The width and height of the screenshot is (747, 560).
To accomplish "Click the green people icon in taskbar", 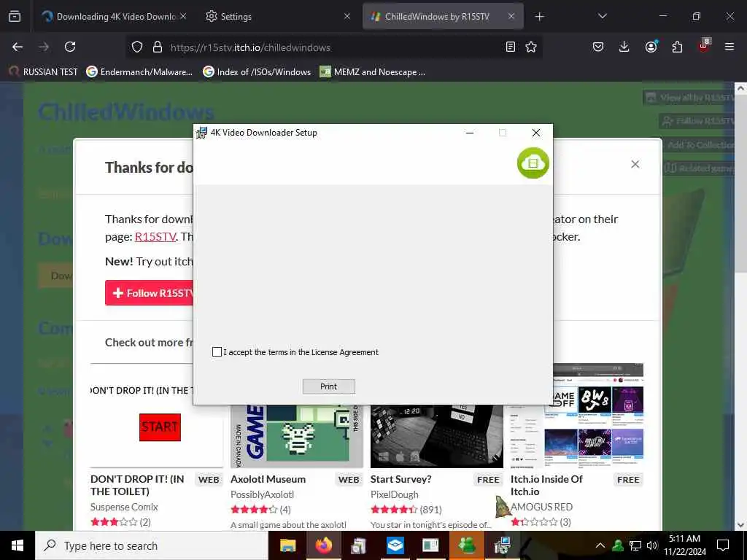I will coord(467,545).
